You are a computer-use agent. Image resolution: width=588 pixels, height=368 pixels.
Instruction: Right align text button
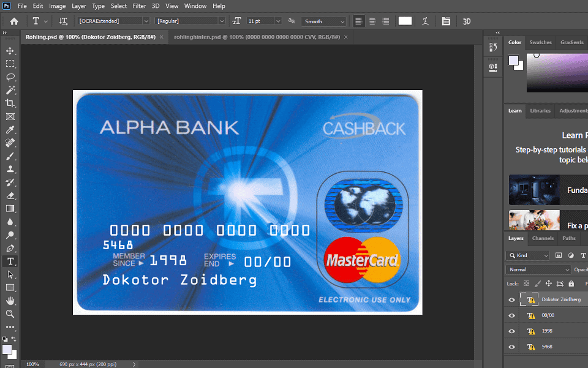pyautogui.click(x=385, y=21)
